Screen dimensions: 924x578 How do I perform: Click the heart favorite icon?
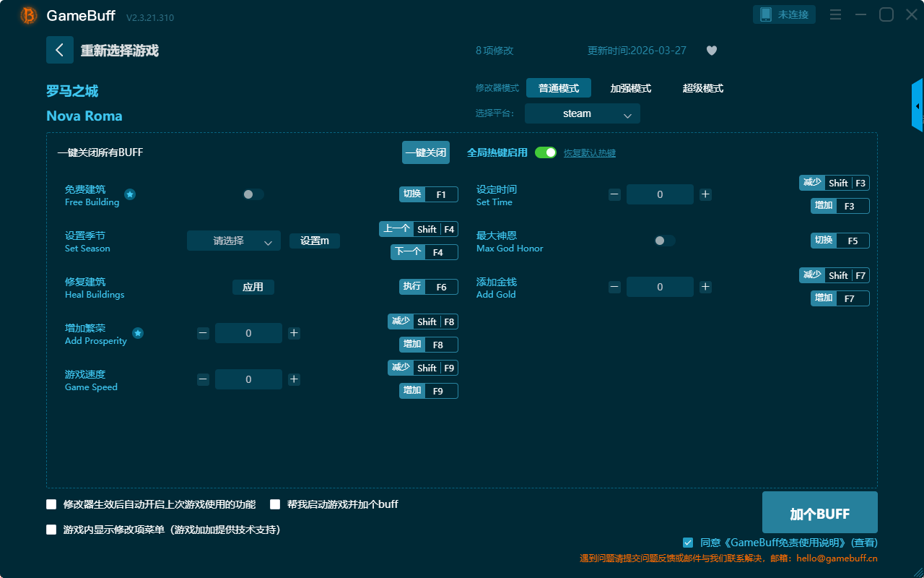click(x=711, y=51)
